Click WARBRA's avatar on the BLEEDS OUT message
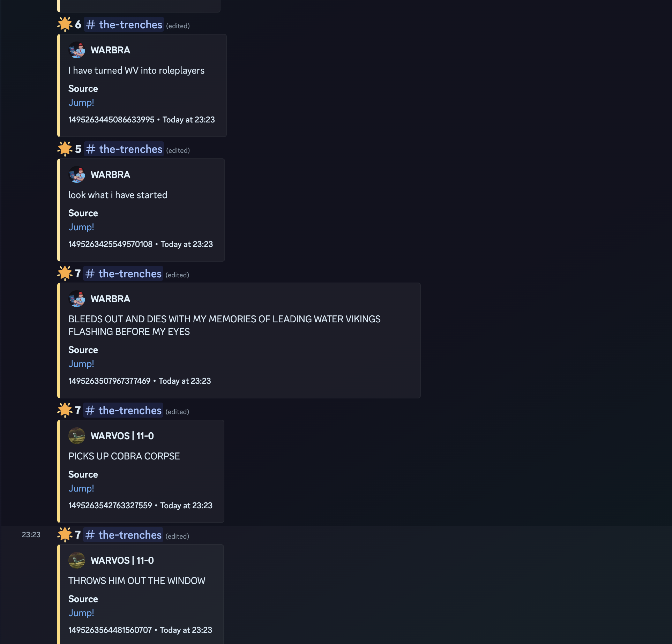Viewport: 672px width, 644px height. (77, 299)
